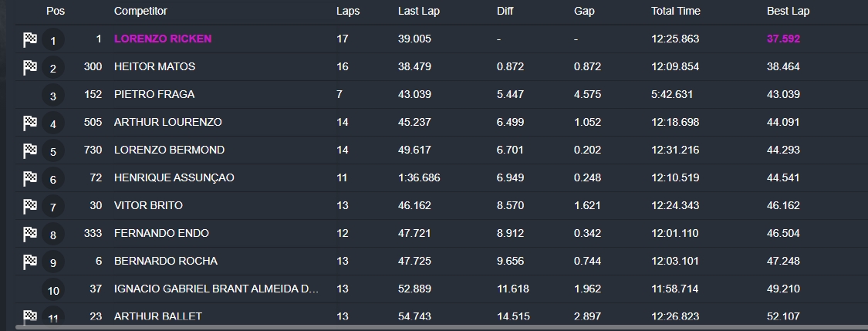Click finish flag icon for Vitor Brito
The height and width of the screenshot is (331, 868).
click(x=30, y=206)
